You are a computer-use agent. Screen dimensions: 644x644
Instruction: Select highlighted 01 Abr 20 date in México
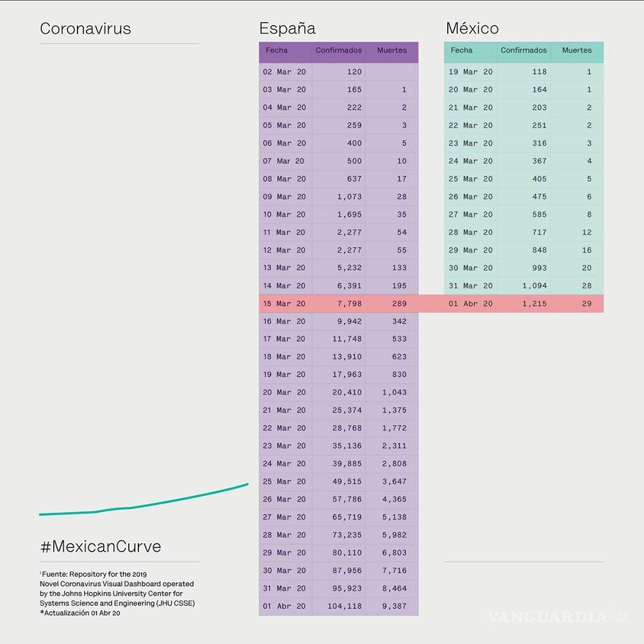coord(470,304)
